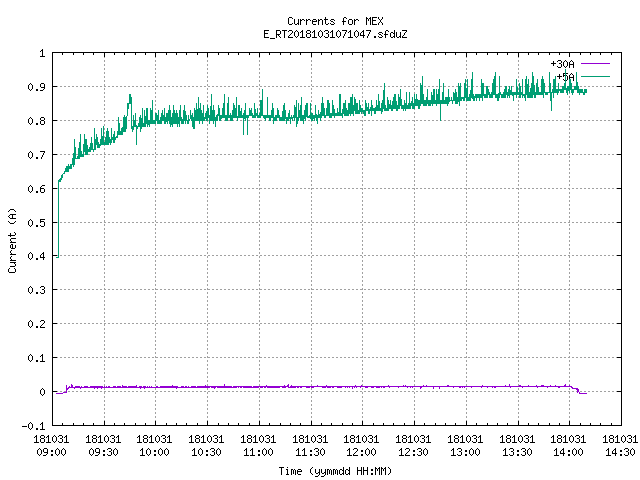Click the purple +30A drop-off after 14:00

[578, 391]
